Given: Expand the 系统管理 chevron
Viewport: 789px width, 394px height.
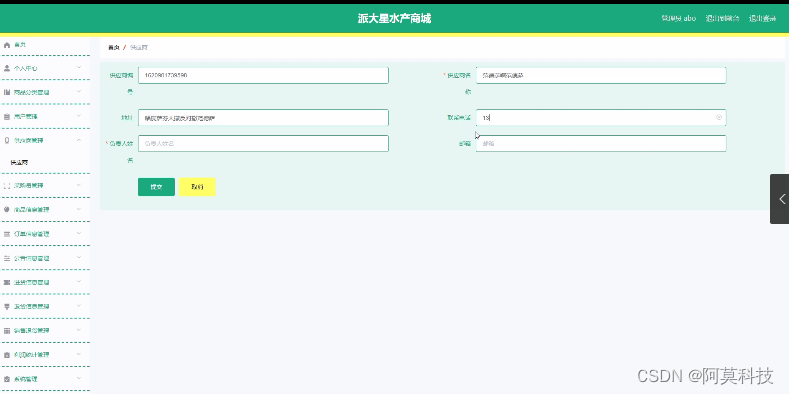Looking at the screenshot, I should coord(78,378).
